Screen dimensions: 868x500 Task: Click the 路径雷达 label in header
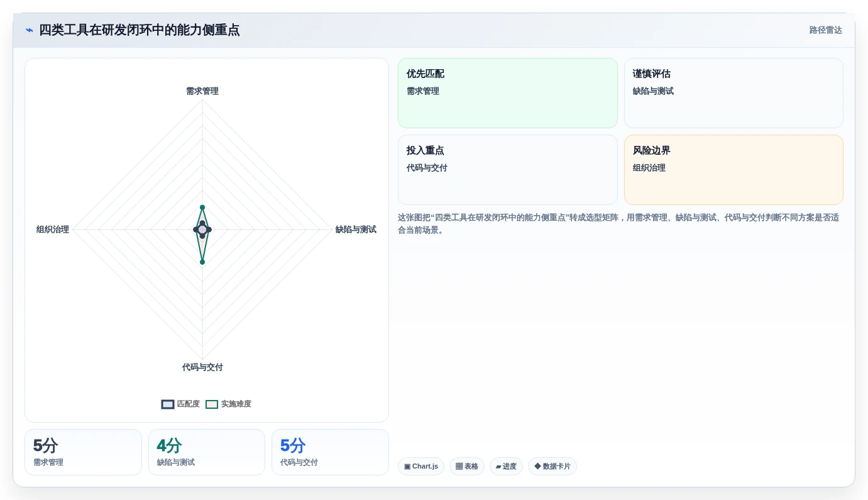825,30
